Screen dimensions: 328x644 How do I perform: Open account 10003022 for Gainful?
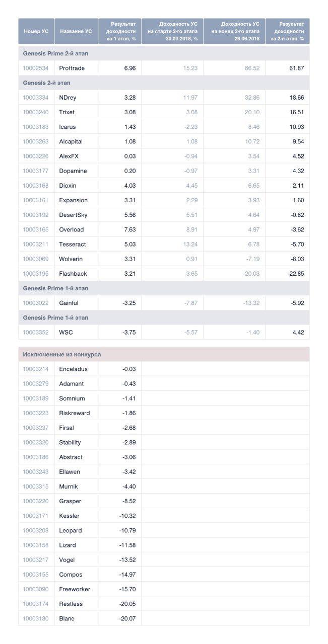(35, 303)
